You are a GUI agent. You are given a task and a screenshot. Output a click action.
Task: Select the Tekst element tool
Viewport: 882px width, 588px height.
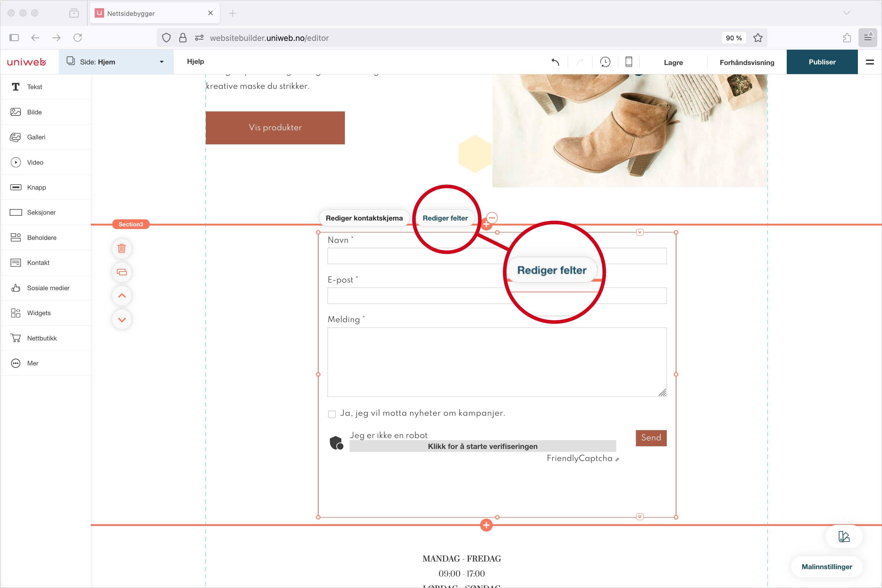pyautogui.click(x=45, y=87)
